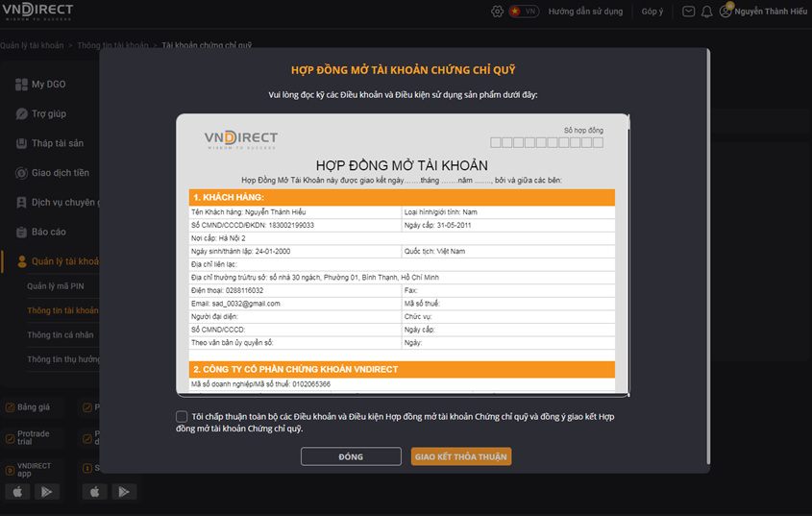Screen dimensions: 812x516
Task: Open Dịch vụ chuyên sidebar item
Action: tap(65, 202)
